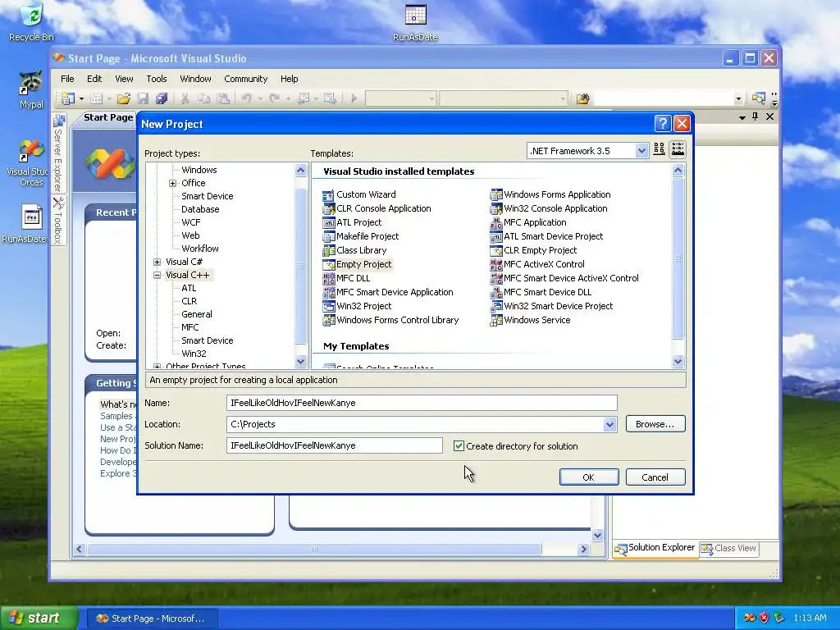The width and height of the screenshot is (840, 630).
Task: Select the Custom Wizard template
Action: coord(359,194)
